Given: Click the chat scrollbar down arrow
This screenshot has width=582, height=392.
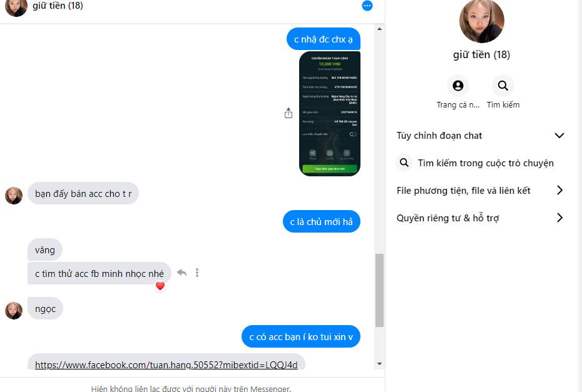Looking at the screenshot, I should point(379,364).
